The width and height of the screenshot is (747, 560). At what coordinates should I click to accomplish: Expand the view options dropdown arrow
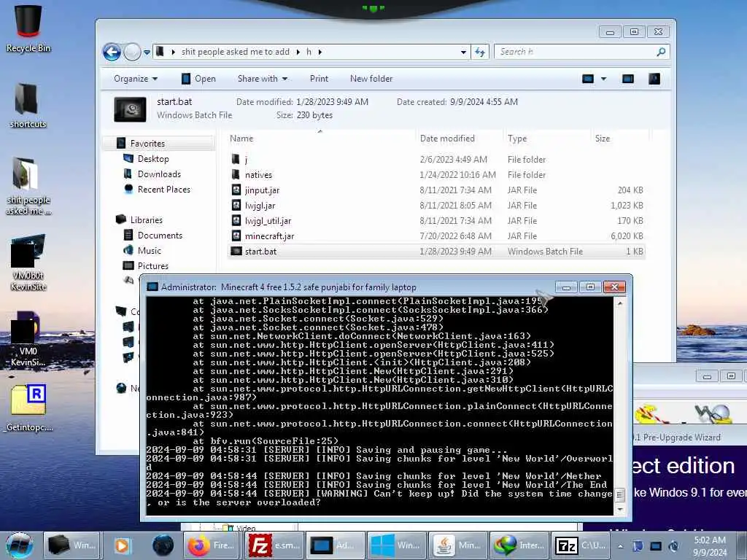coord(603,79)
